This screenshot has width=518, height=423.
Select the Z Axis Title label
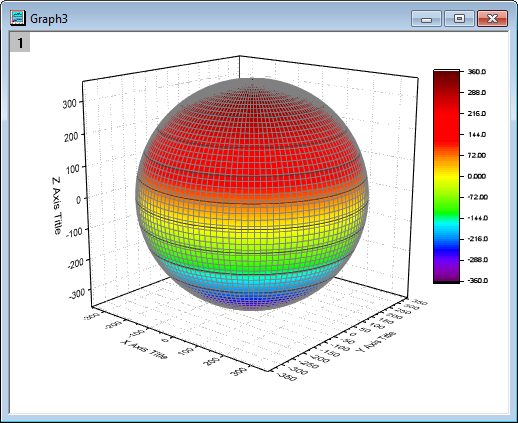pos(57,206)
